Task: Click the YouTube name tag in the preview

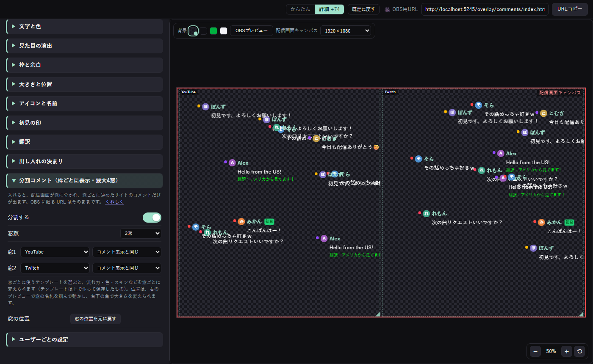Action: click(x=188, y=92)
